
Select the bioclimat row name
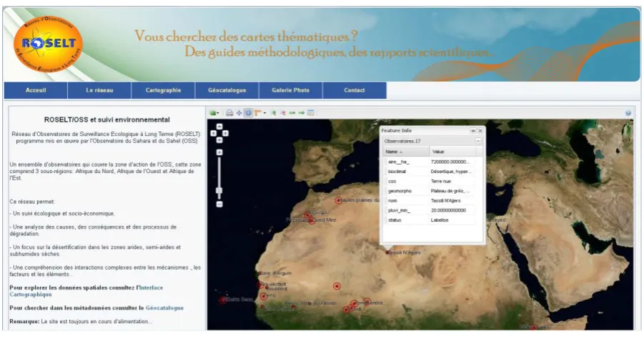coord(397,172)
